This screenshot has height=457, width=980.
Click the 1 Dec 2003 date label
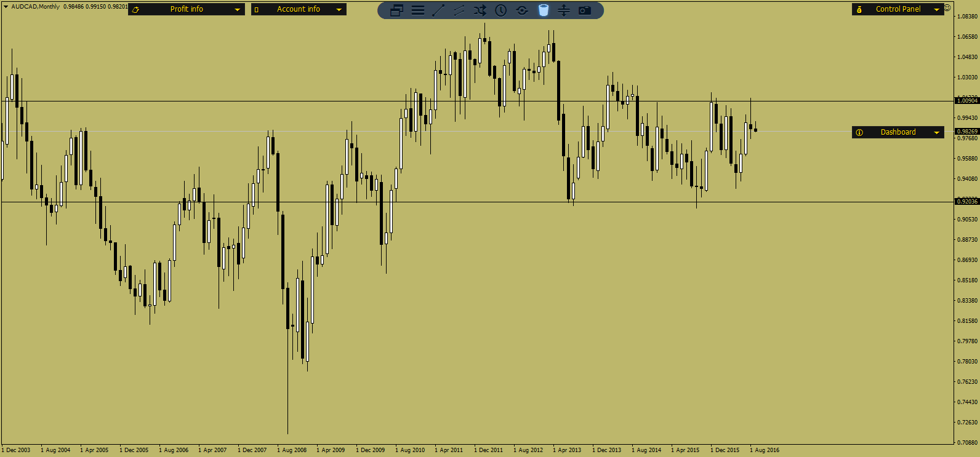click(16, 450)
